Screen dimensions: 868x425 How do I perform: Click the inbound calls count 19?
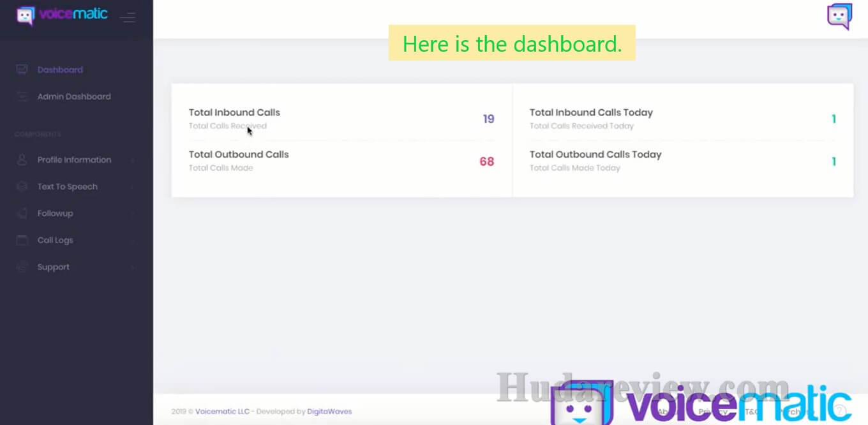tap(489, 119)
